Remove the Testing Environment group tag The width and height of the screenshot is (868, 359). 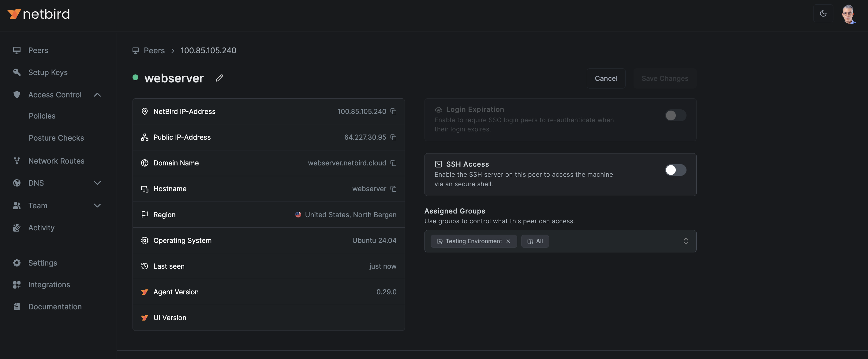click(x=508, y=241)
